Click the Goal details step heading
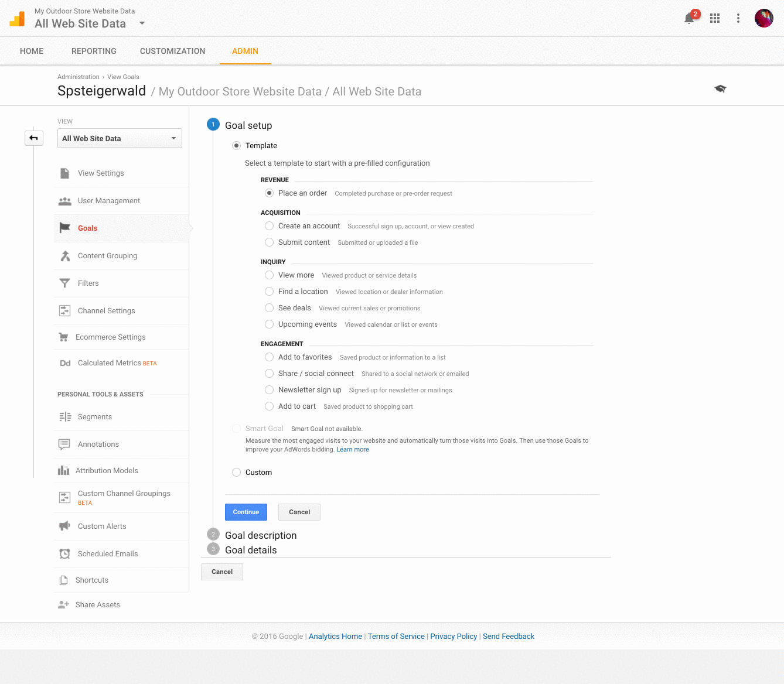This screenshot has height=684, width=784. (x=251, y=550)
